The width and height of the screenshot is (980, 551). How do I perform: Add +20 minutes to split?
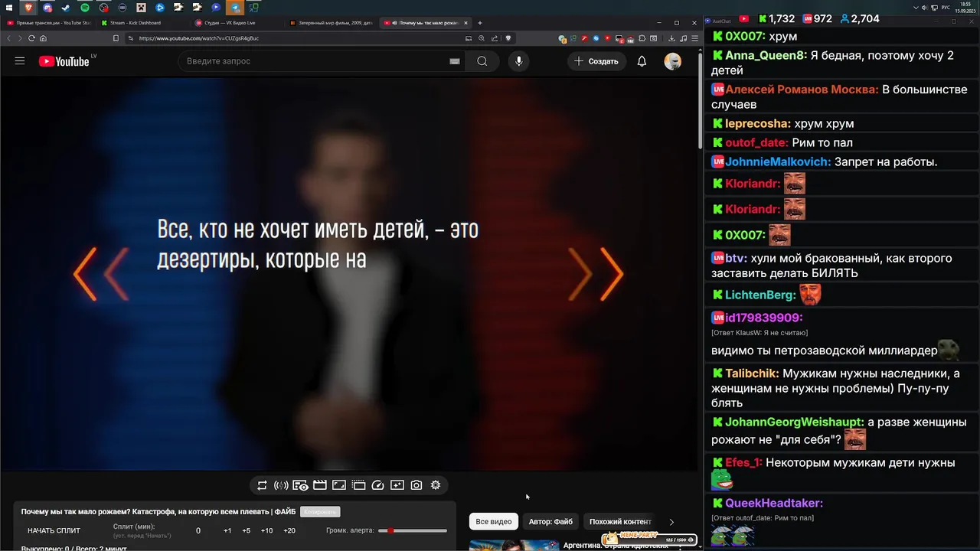coord(289,530)
